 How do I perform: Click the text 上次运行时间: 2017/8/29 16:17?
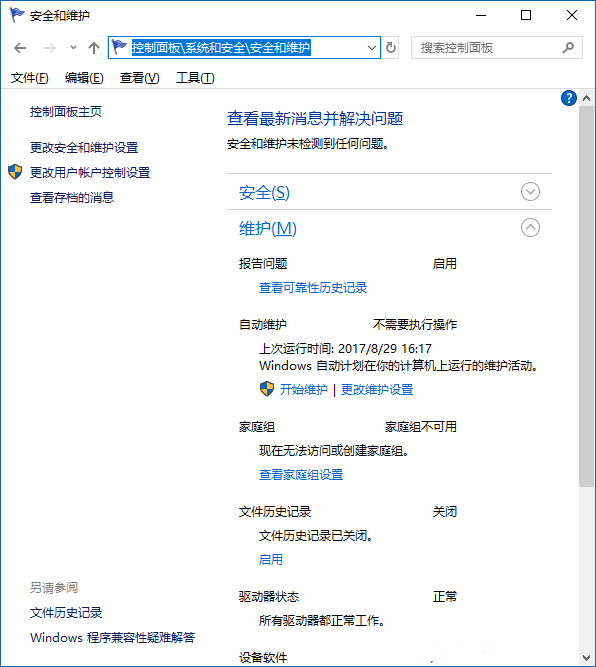345,349
